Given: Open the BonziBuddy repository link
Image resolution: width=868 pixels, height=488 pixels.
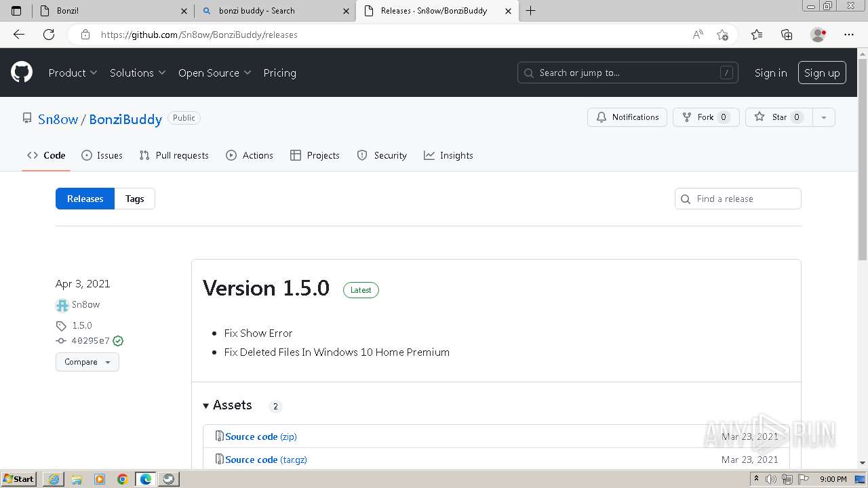Looking at the screenshot, I should (125, 119).
